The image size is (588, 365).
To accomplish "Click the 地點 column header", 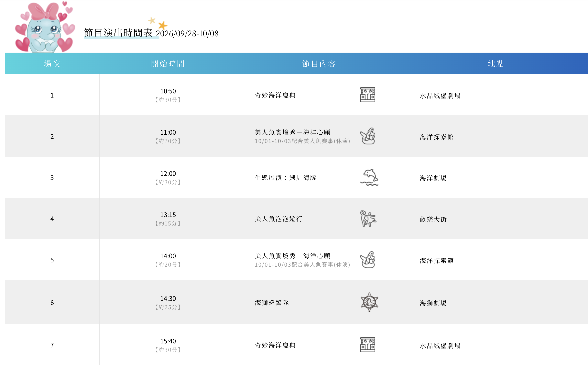I will click(496, 64).
